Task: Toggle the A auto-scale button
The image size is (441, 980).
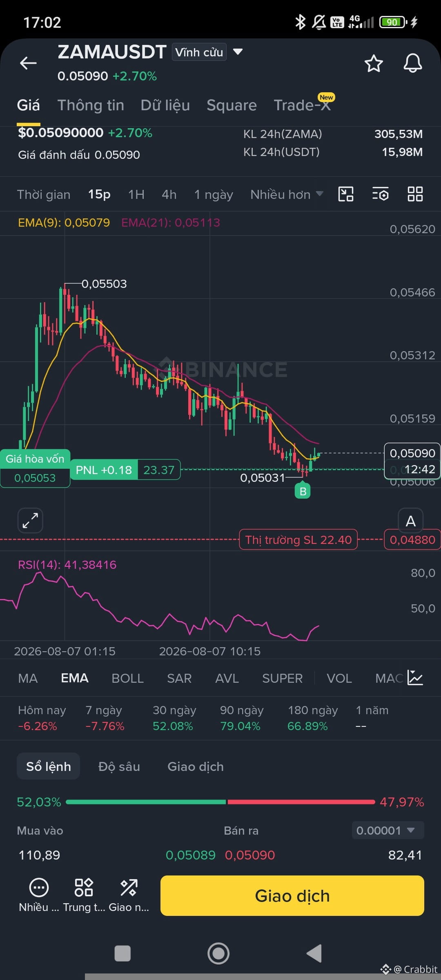Action: click(411, 521)
